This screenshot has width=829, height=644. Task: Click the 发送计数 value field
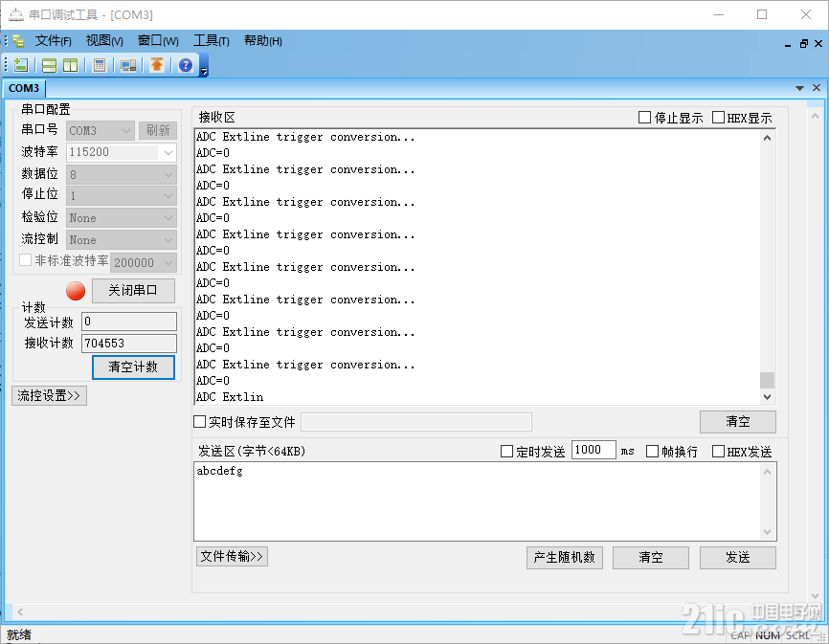coord(129,322)
